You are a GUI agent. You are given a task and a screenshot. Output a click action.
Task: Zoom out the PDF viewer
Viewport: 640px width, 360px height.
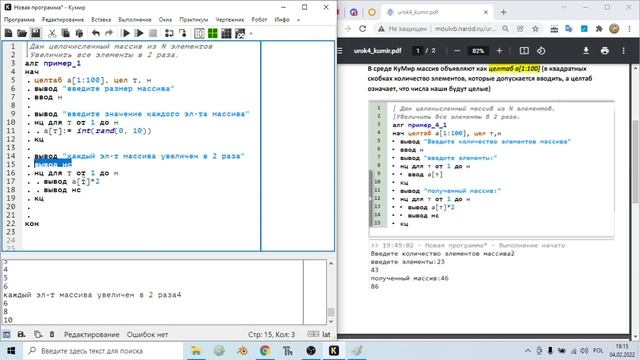tap(457, 51)
